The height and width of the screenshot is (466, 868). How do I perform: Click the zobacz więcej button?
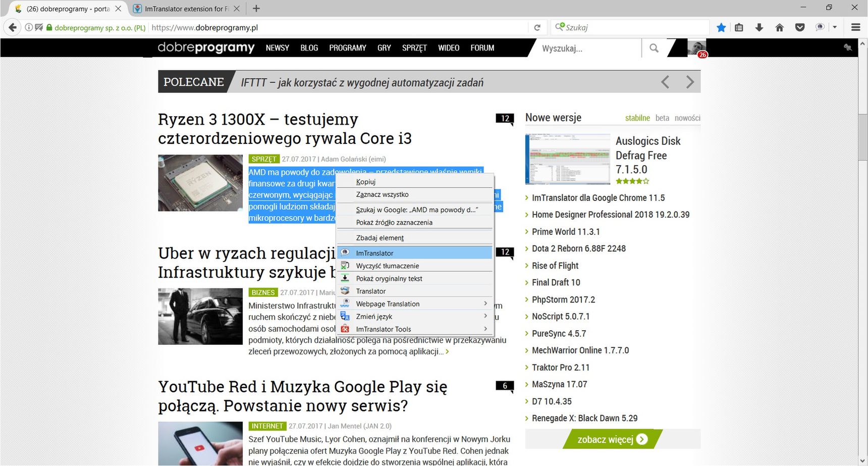click(x=612, y=439)
